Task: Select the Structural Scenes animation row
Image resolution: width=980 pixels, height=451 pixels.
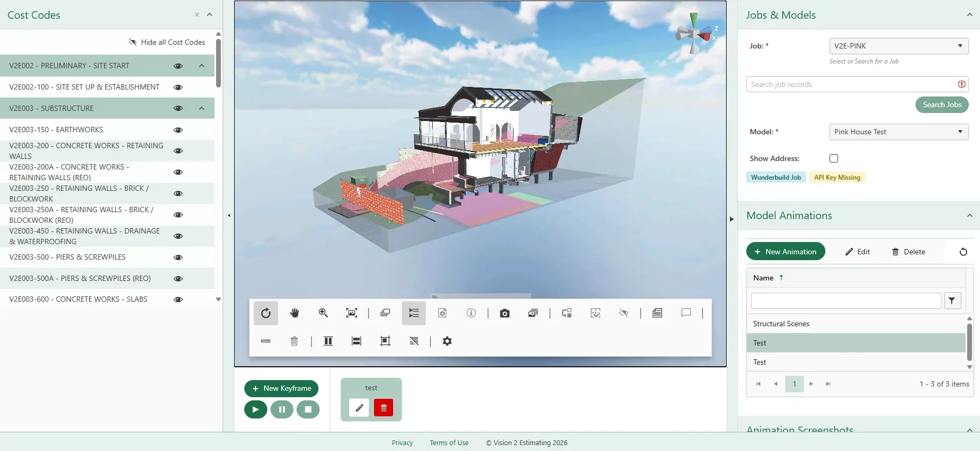Action: [856, 324]
